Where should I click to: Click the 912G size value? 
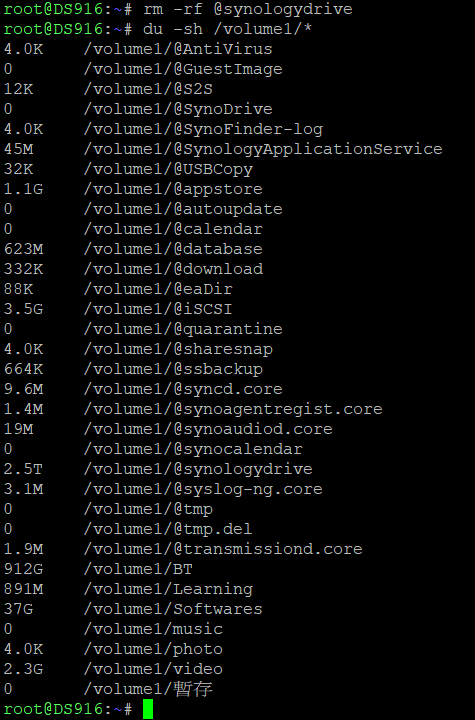(23, 569)
